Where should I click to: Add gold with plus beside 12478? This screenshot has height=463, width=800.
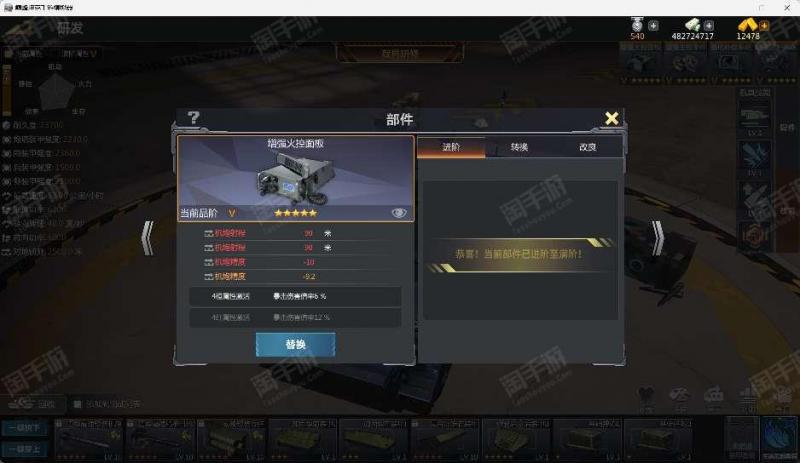pos(764,25)
